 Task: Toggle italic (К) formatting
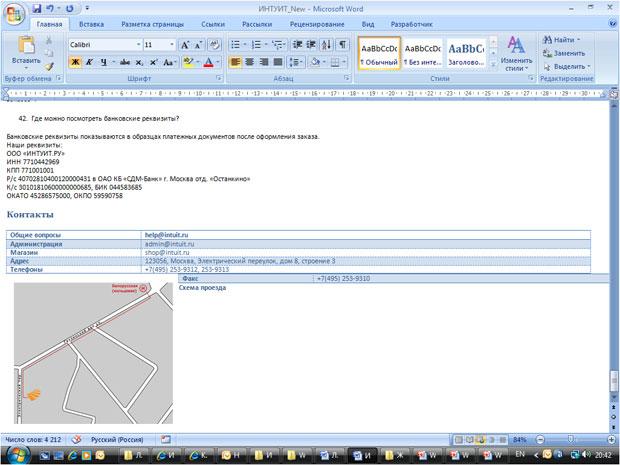[89, 62]
